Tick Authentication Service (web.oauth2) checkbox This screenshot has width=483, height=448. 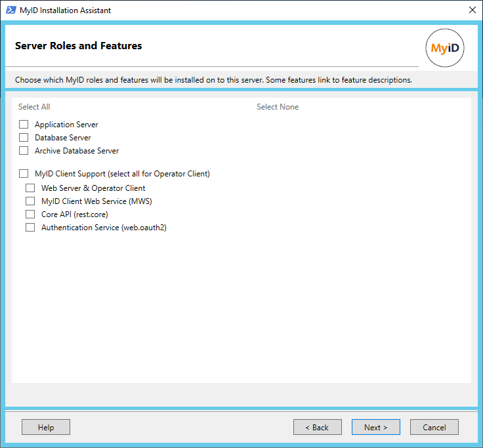(x=30, y=228)
